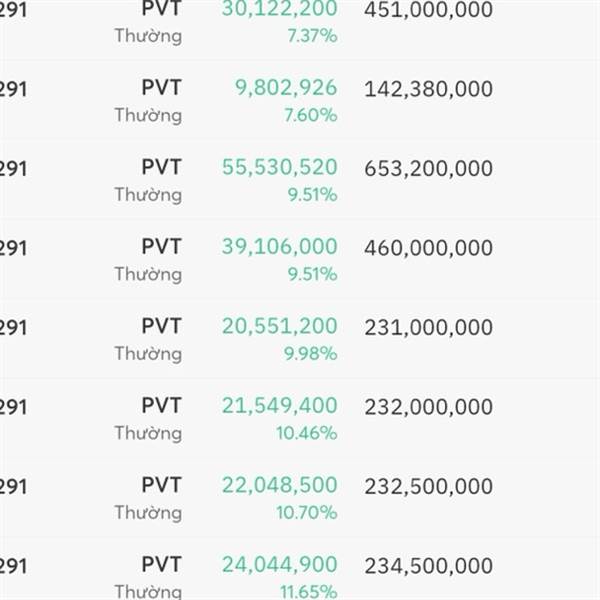
Task: Select the 451,000,000 amount cell
Action: tap(428, 10)
